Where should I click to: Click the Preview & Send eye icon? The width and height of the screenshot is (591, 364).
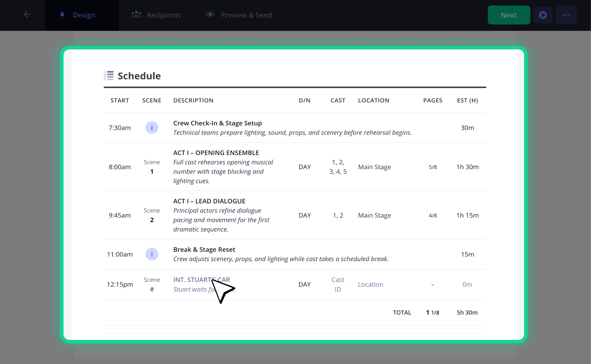tap(210, 15)
